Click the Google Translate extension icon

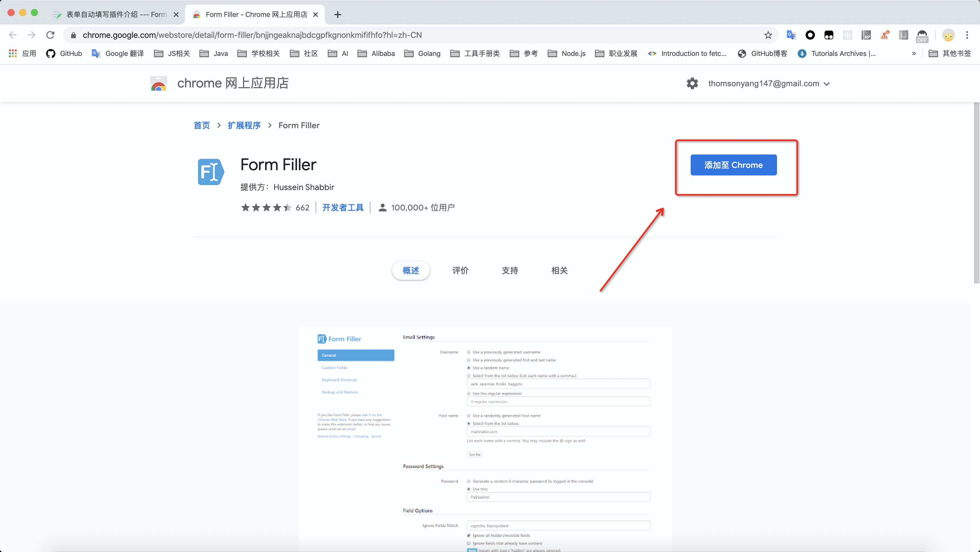(x=791, y=35)
